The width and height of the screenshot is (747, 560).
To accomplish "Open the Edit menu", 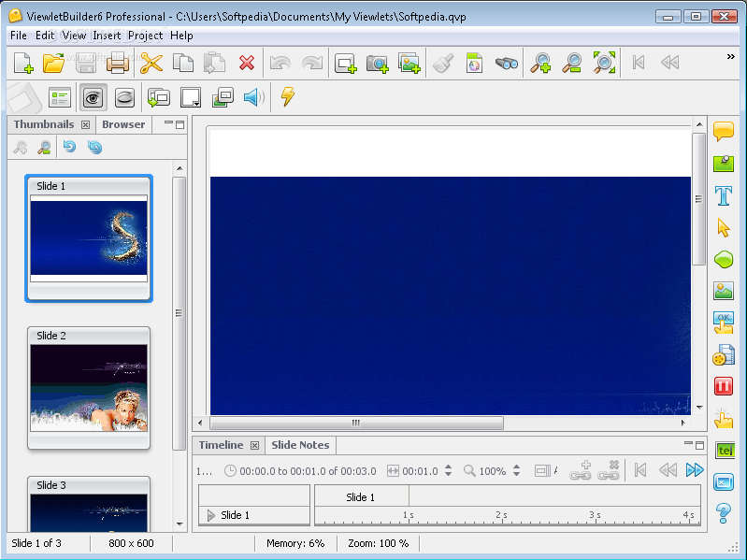I will click(x=45, y=36).
